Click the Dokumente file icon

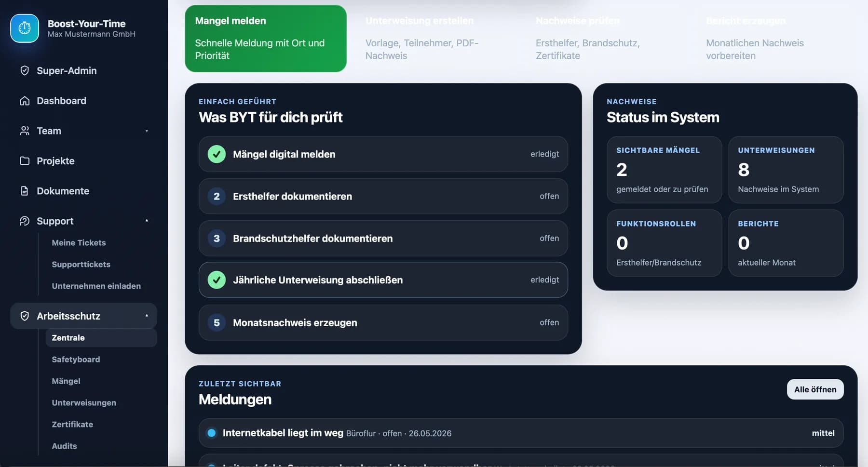coord(25,191)
